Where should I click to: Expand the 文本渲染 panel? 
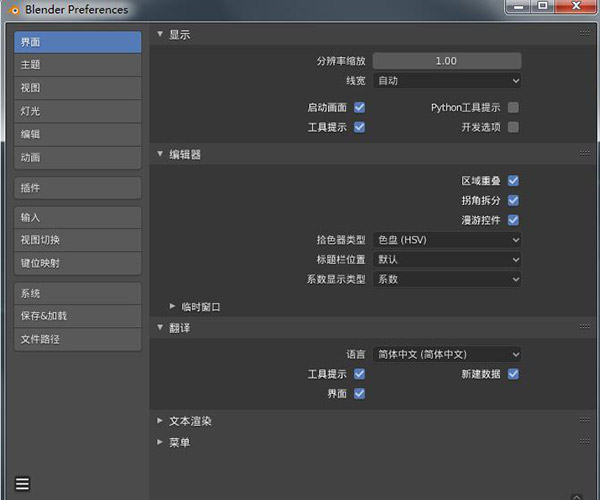(x=160, y=420)
